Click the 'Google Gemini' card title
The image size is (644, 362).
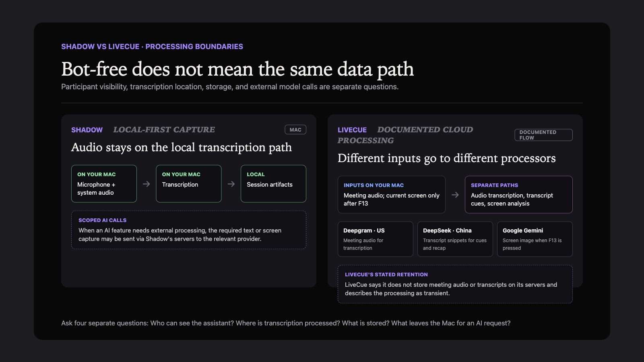(x=523, y=230)
